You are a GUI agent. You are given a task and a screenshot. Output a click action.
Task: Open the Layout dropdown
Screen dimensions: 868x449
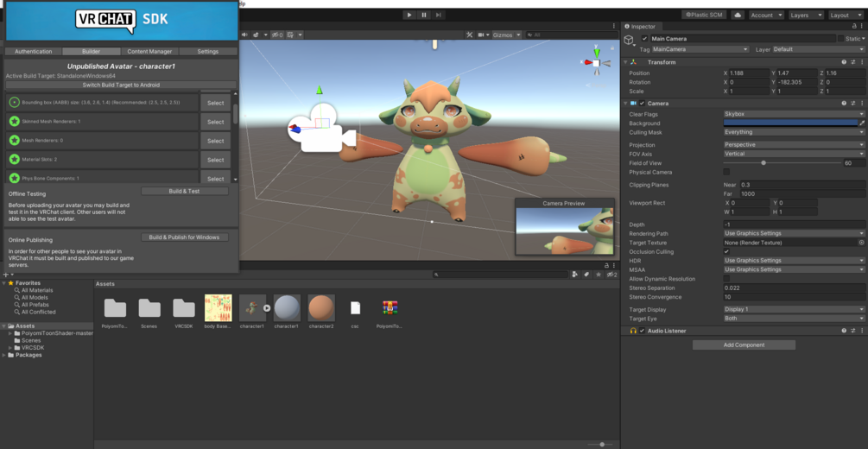pos(846,15)
